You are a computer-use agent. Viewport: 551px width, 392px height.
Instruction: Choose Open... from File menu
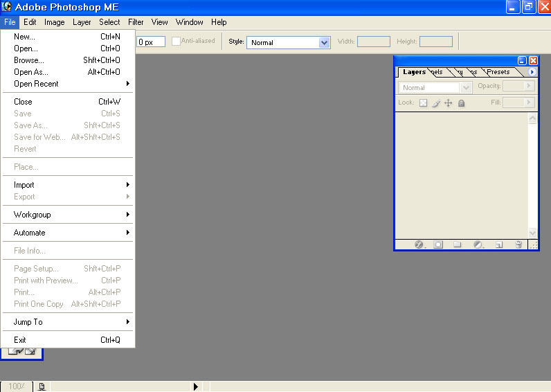[67, 48]
